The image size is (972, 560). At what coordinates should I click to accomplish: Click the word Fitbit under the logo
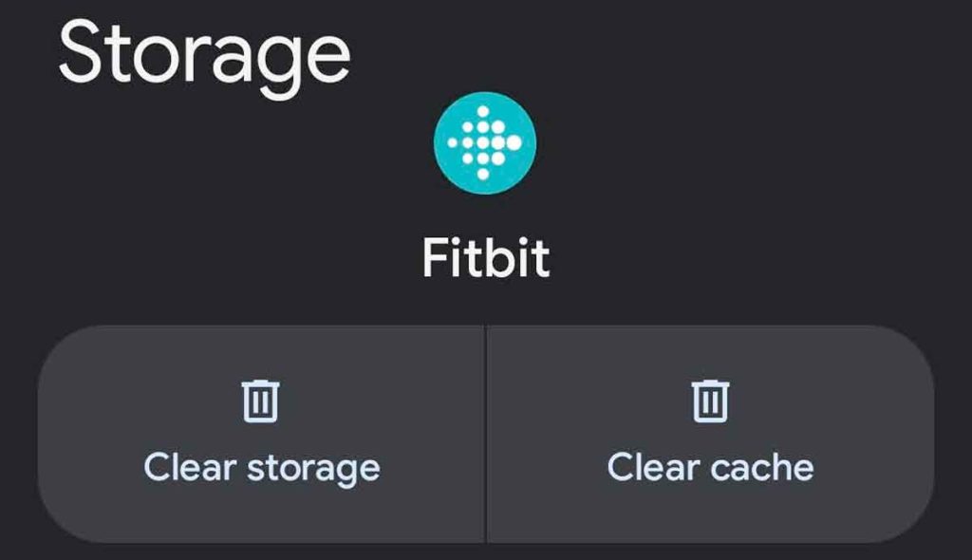click(x=485, y=258)
